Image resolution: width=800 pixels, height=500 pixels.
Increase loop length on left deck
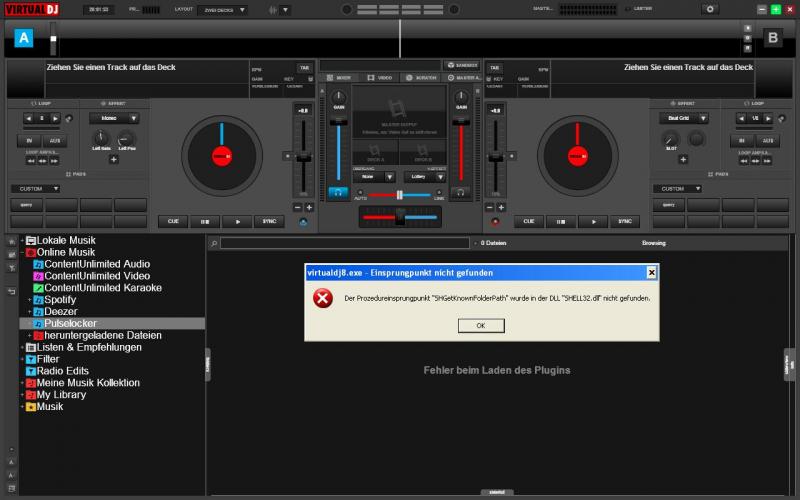click(x=55, y=118)
